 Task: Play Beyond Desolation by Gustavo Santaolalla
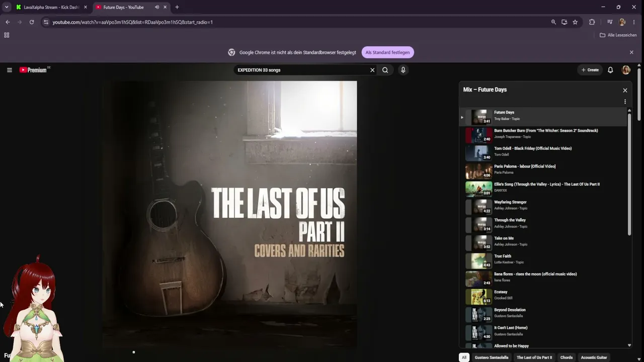tap(543, 314)
